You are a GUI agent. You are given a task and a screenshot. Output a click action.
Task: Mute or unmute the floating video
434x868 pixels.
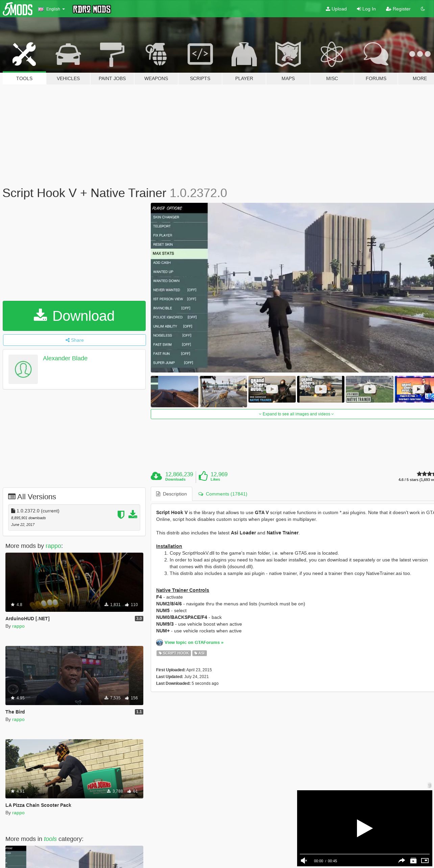(304, 861)
